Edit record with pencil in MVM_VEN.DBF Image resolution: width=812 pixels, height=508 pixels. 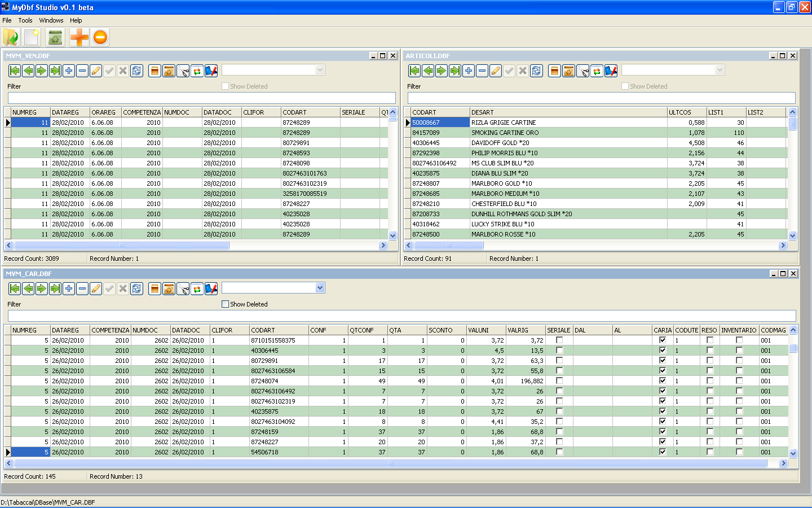(96, 71)
